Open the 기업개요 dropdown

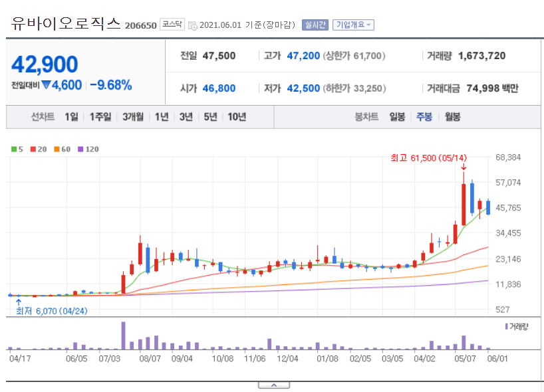point(353,25)
